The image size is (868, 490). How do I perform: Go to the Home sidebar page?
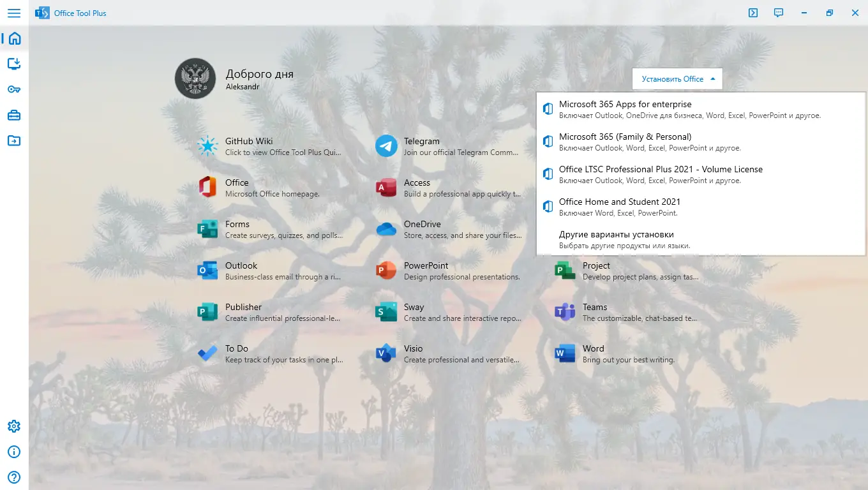click(14, 38)
